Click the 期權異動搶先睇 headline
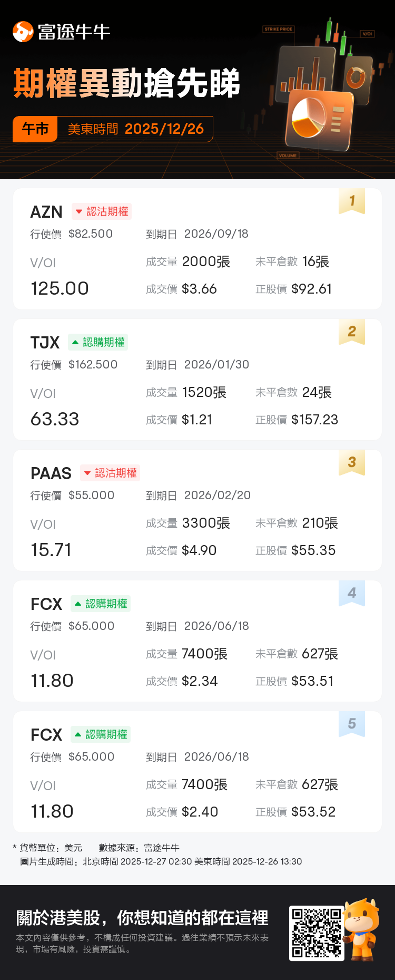Image resolution: width=395 pixels, height=980 pixels. point(126,83)
